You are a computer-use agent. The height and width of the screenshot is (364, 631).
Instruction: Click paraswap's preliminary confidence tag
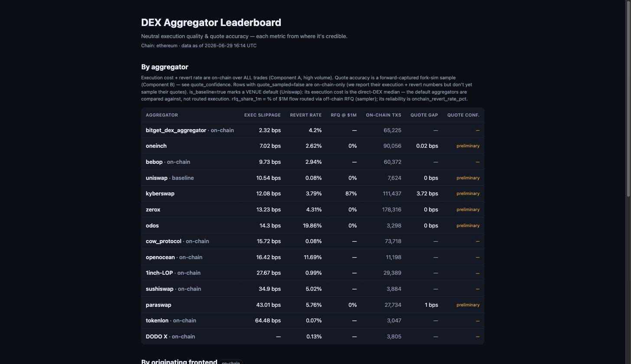(468, 305)
